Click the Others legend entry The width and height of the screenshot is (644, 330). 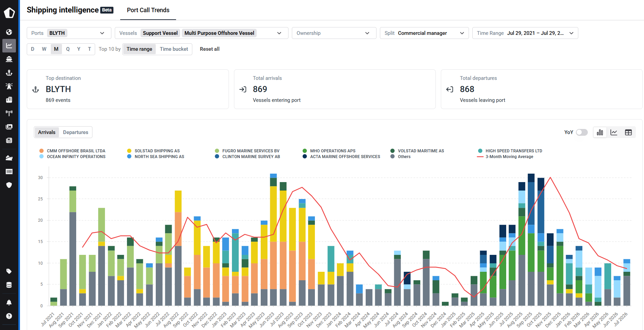click(400, 157)
